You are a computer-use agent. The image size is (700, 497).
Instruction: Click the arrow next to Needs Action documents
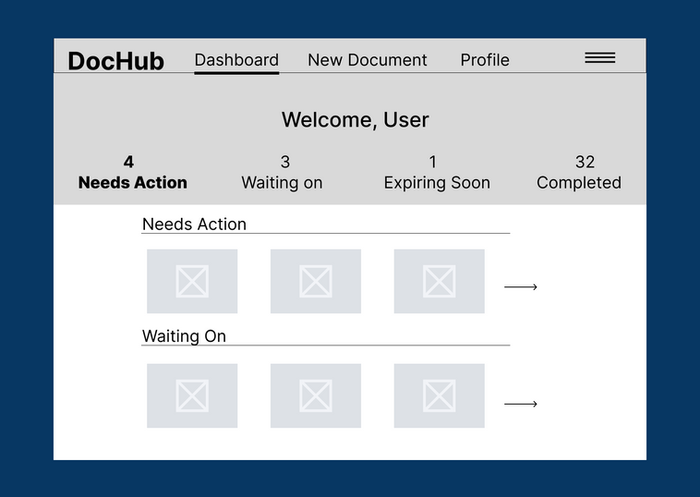pyautogui.click(x=521, y=287)
